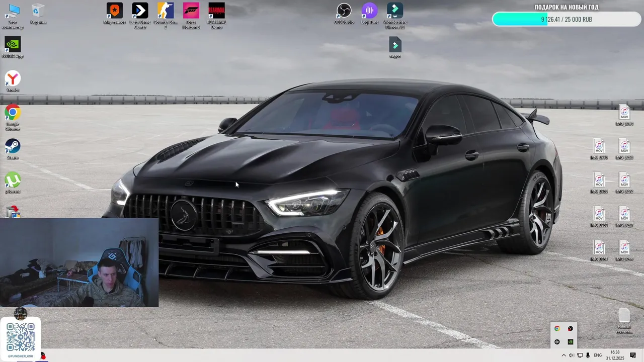
Task: Collapse the hidden tray icons chevron
Action: [563, 355]
